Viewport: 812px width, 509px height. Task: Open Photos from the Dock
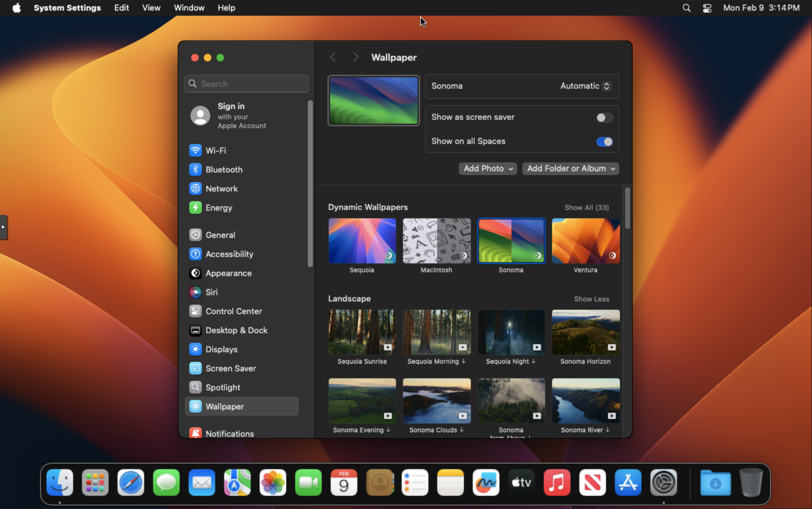point(273,482)
